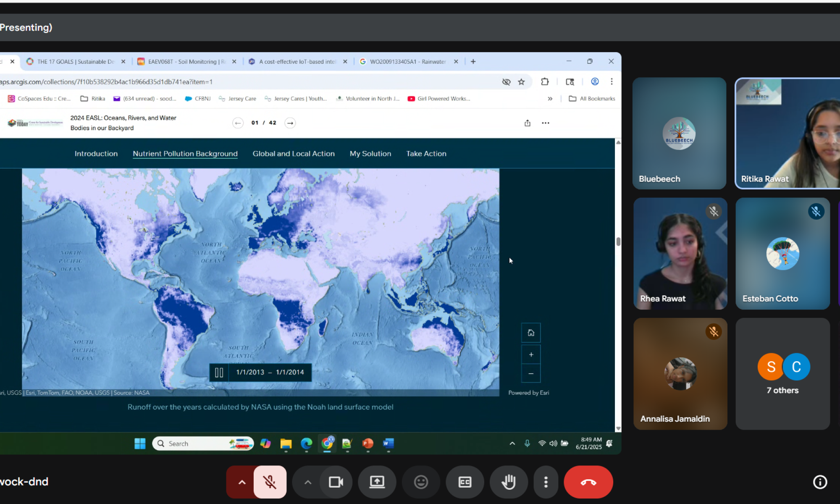840x504 pixels.
Task: Open Global and Local Action section
Action: pos(294,154)
